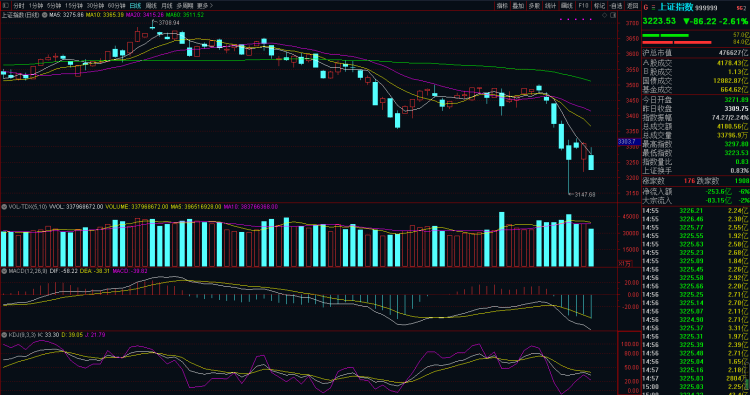
Task: Click the A股成交 row
Action: tap(695, 63)
